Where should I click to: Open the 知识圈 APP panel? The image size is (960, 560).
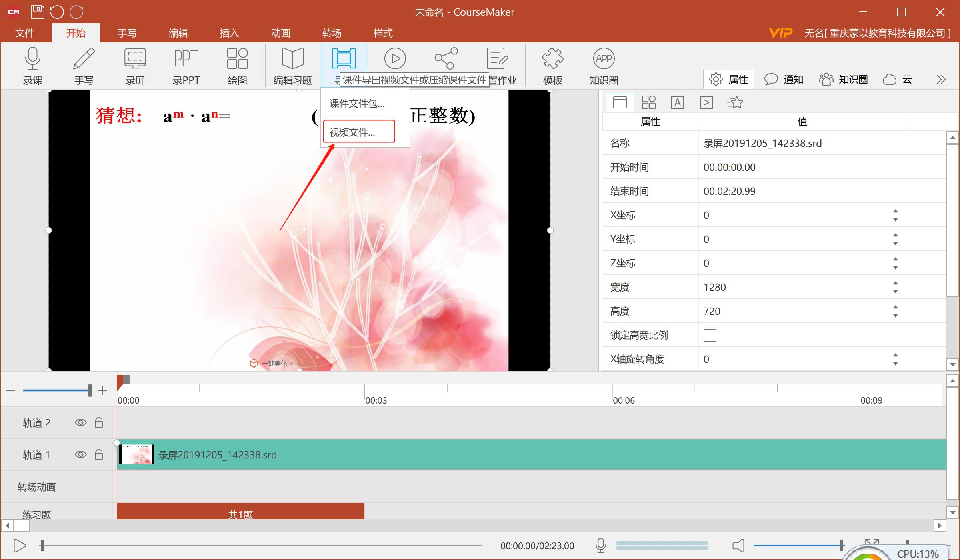(603, 66)
